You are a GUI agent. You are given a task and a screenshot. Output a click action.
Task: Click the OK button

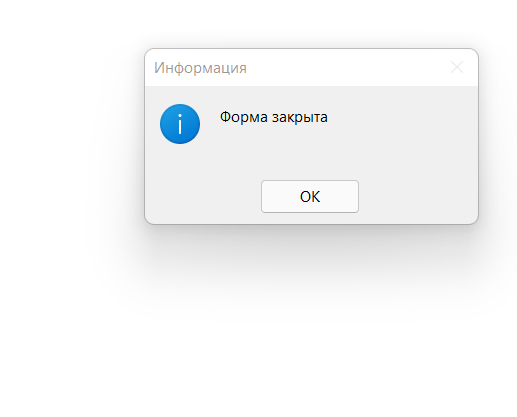310,196
